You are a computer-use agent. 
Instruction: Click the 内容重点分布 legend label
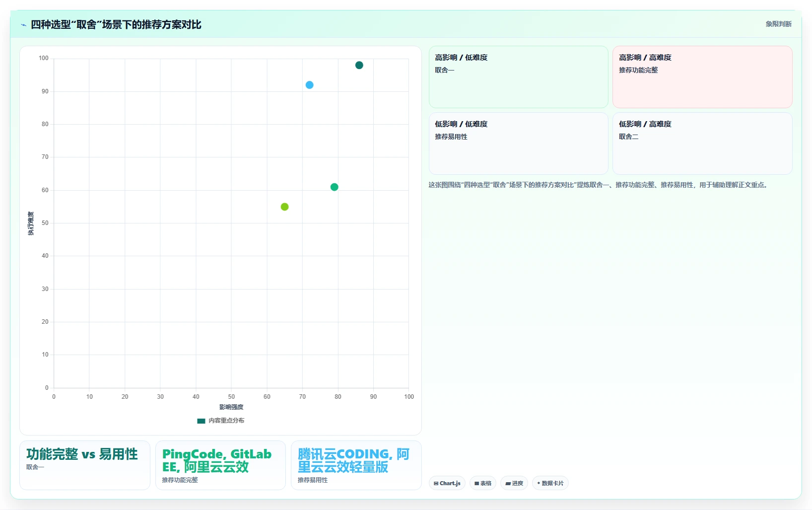coord(226,421)
